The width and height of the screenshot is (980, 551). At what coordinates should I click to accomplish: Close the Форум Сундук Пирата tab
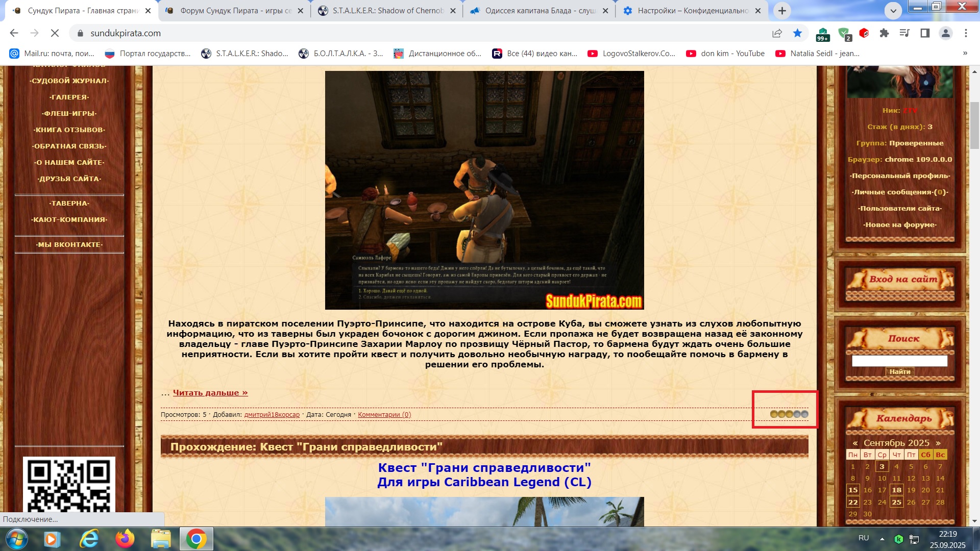pyautogui.click(x=300, y=11)
